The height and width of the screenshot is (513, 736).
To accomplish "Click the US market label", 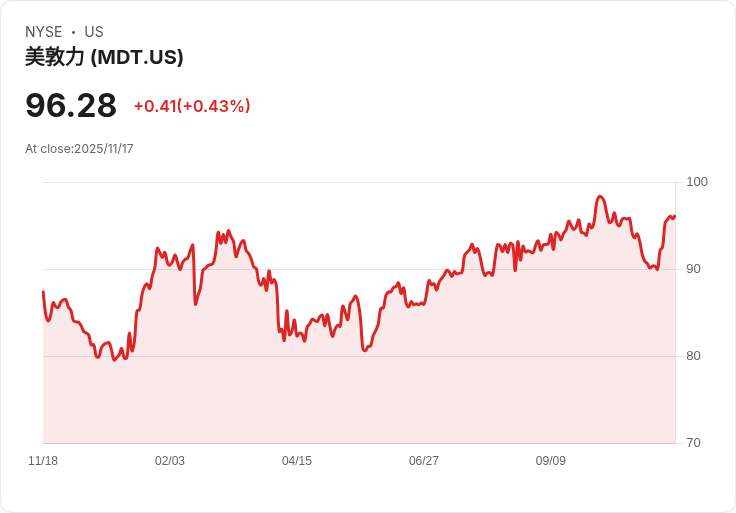I will (94, 32).
